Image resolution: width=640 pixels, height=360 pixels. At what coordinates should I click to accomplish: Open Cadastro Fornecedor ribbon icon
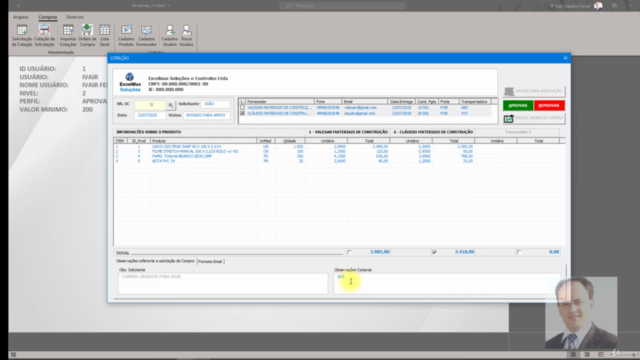146,35
